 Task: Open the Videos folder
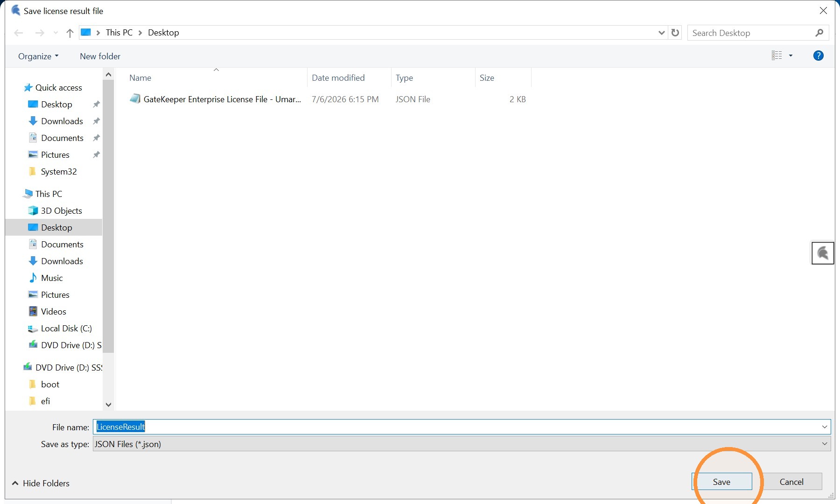[54, 311]
